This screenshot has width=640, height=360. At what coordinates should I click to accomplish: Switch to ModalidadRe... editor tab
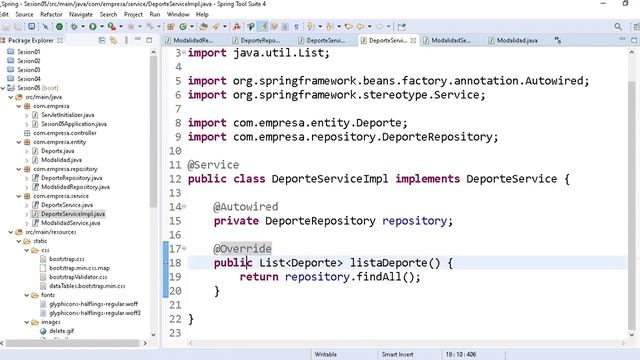[x=189, y=40]
